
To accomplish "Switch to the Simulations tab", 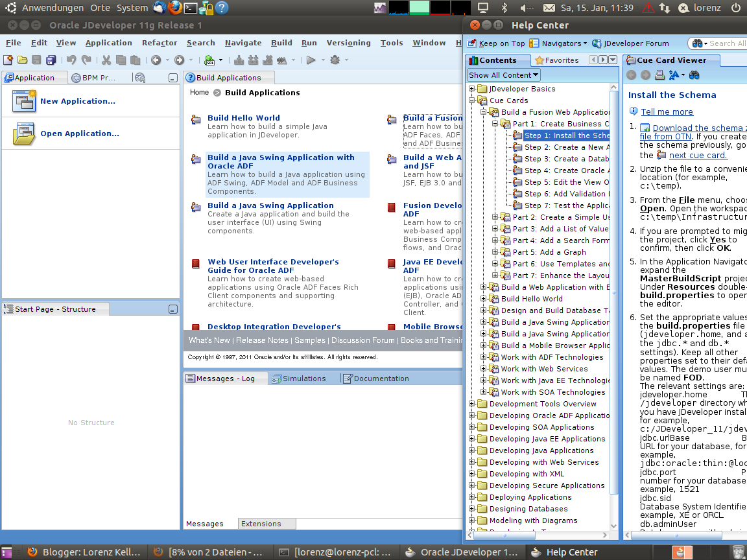I will 299,379.
